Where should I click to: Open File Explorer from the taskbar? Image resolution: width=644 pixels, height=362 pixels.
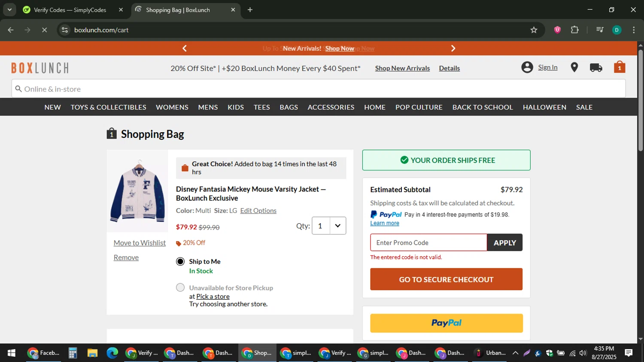(92, 353)
